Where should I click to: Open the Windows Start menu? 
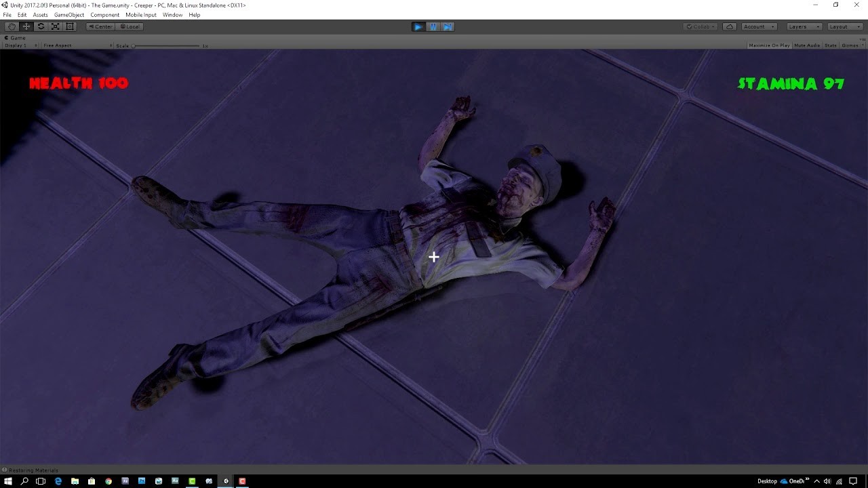click(x=8, y=481)
